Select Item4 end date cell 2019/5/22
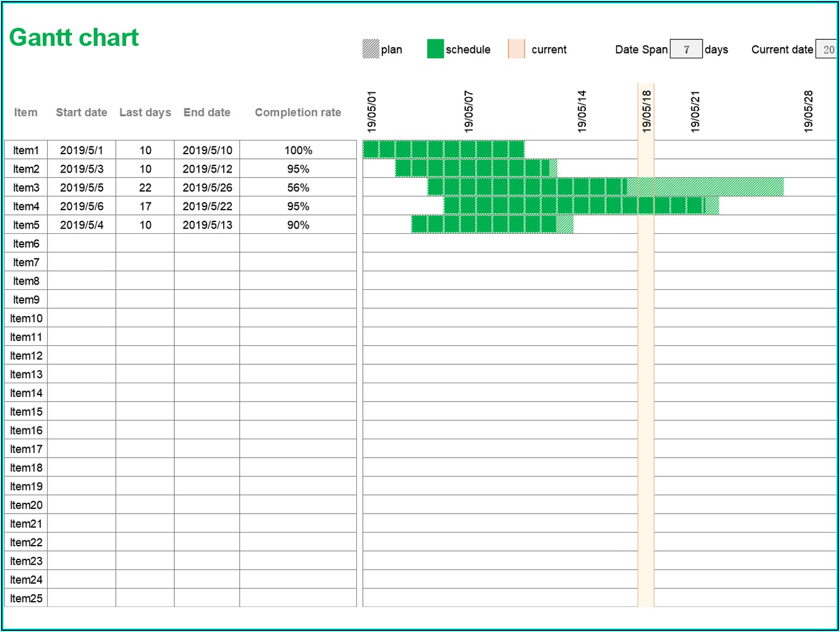This screenshot has width=840, height=632. pyautogui.click(x=207, y=207)
